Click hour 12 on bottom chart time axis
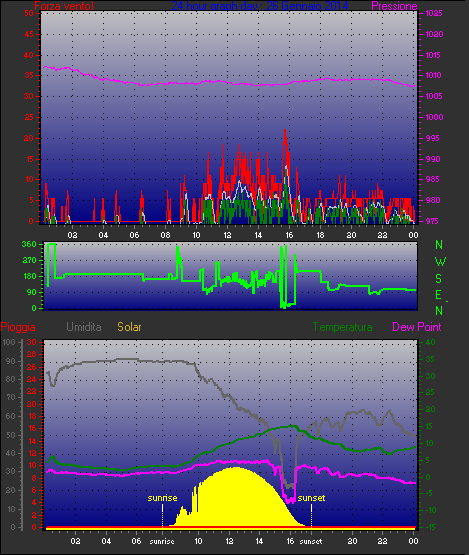The image size is (469, 555). 229,541
